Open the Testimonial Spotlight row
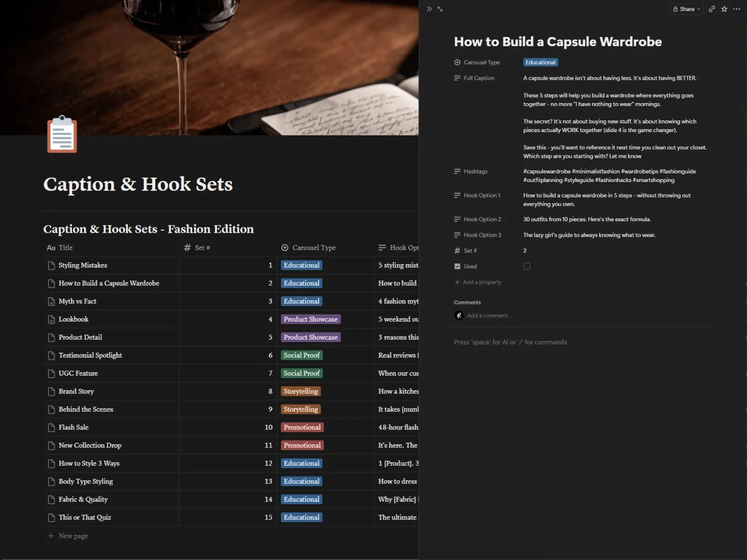 tap(90, 356)
